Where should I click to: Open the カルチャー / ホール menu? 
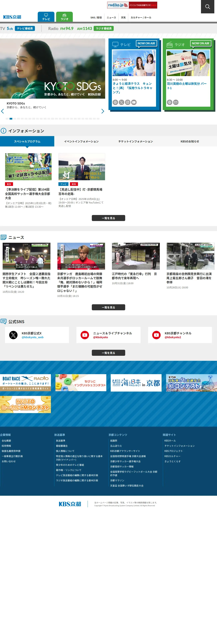141,18
